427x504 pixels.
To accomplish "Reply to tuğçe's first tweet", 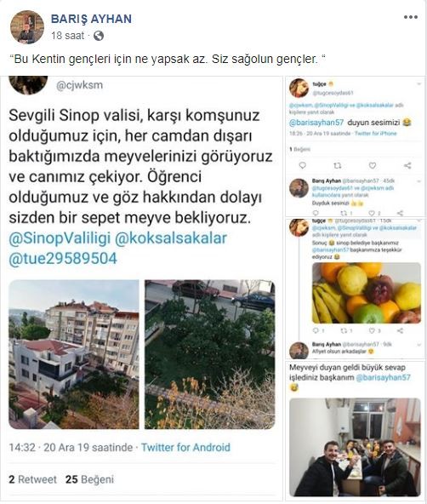I will point(302,165).
